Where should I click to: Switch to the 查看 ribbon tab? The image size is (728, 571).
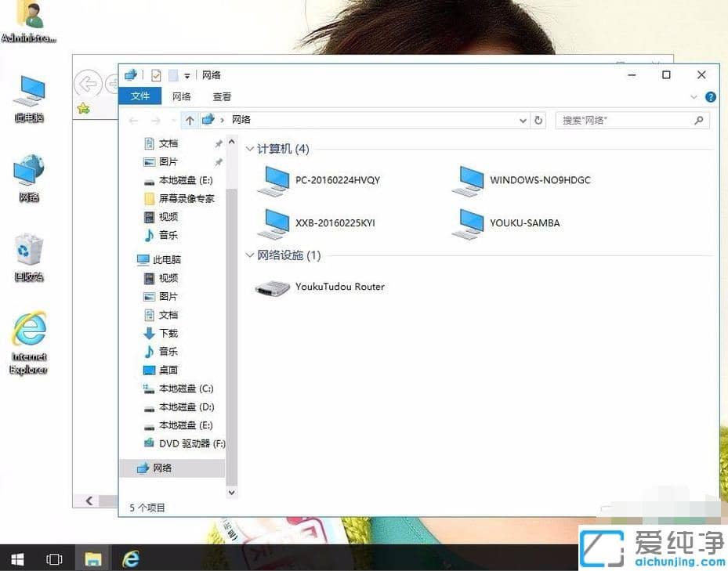pyautogui.click(x=222, y=96)
